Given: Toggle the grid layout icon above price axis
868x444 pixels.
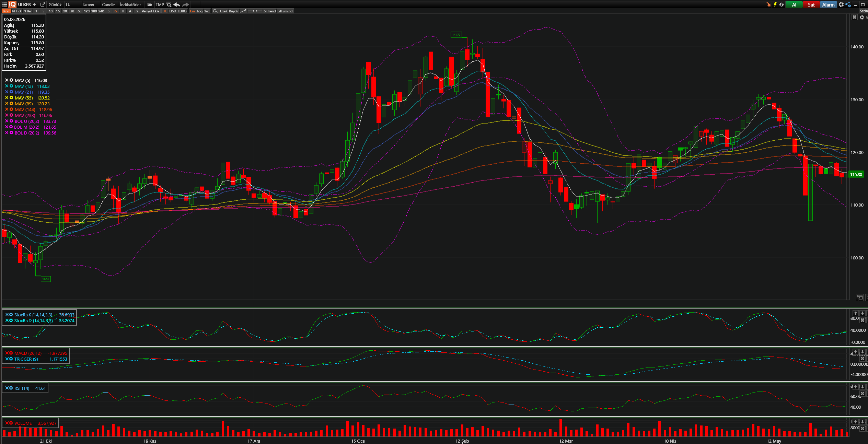Looking at the screenshot, I should (x=855, y=17).
